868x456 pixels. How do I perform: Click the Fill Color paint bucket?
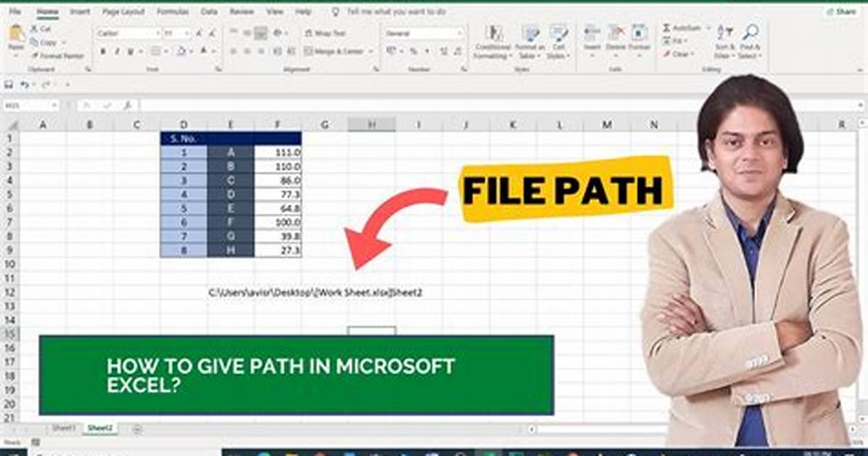(181, 52)
